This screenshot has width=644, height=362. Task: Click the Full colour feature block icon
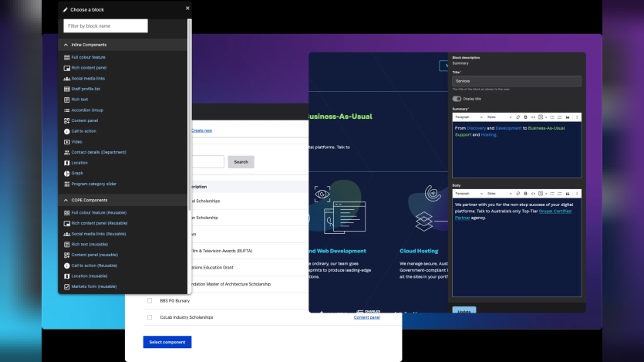(x=66, y=58)
